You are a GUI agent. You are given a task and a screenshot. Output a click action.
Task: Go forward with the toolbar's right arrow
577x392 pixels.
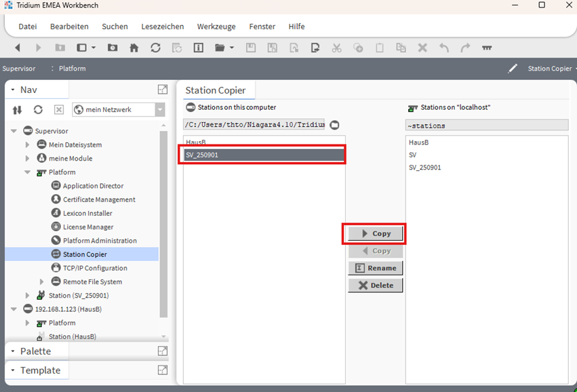38,48
